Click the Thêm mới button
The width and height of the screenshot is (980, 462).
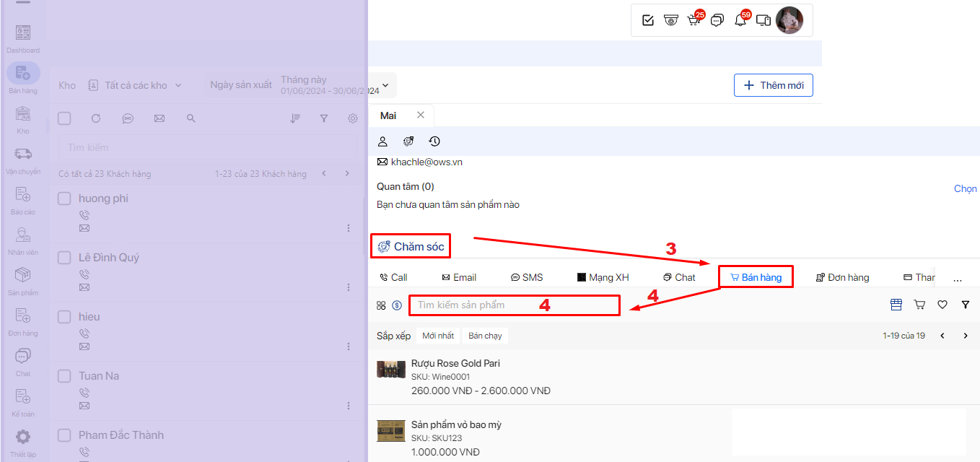pos(774,85)
